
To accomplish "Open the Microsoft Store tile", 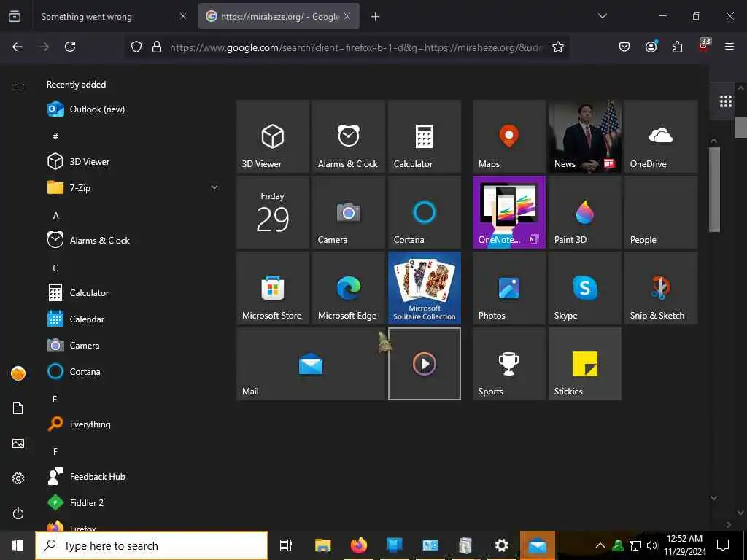I will [273, 288].
